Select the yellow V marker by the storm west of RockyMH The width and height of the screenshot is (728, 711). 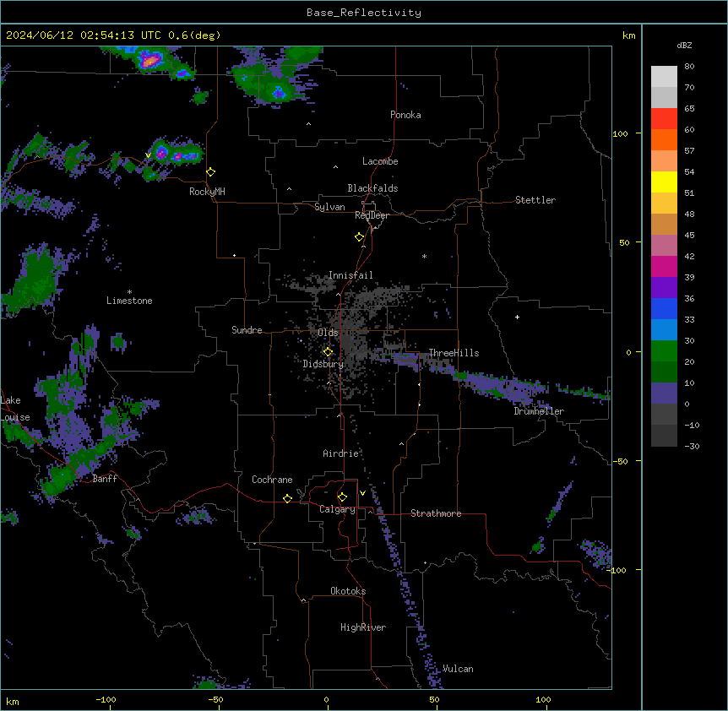tap(148, 155)
